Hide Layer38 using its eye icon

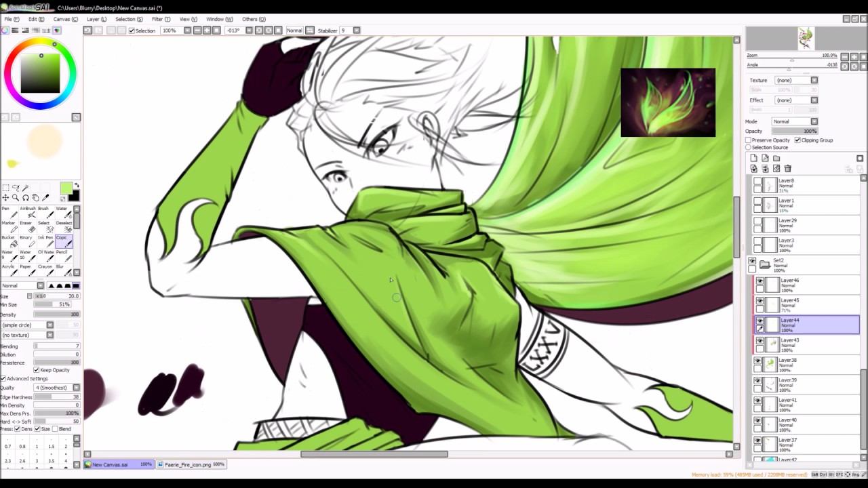[x=757, y=361]
